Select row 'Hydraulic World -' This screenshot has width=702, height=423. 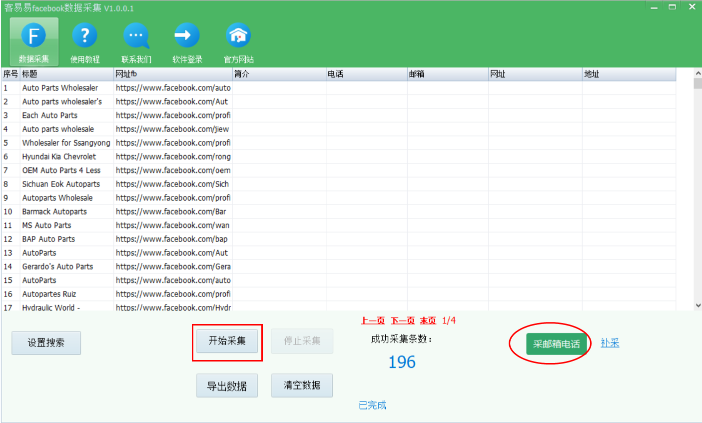pyautogui.click(x=338, y=307)
